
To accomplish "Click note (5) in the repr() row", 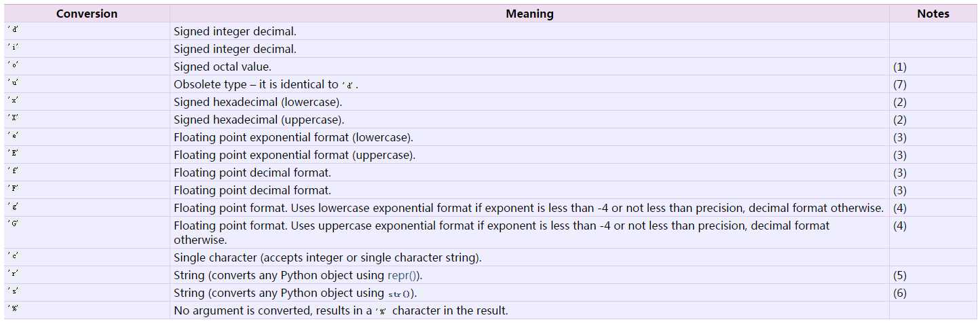I will (900, 275).
